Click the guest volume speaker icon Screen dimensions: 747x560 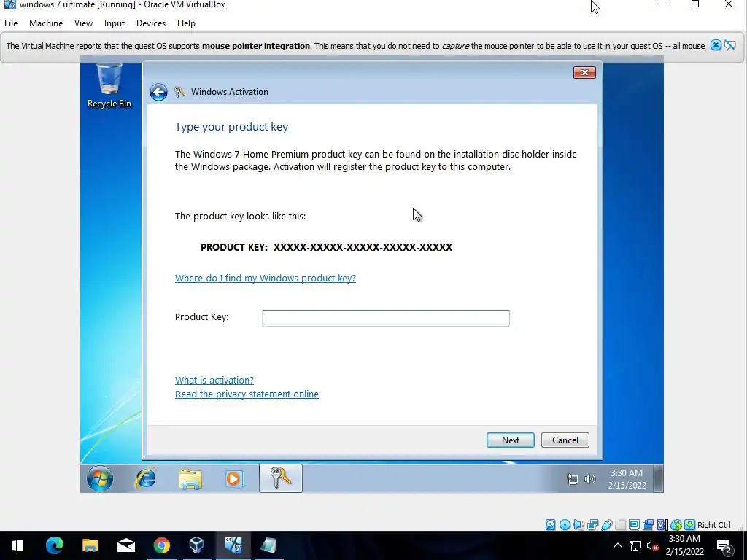(x=589, y=479)
